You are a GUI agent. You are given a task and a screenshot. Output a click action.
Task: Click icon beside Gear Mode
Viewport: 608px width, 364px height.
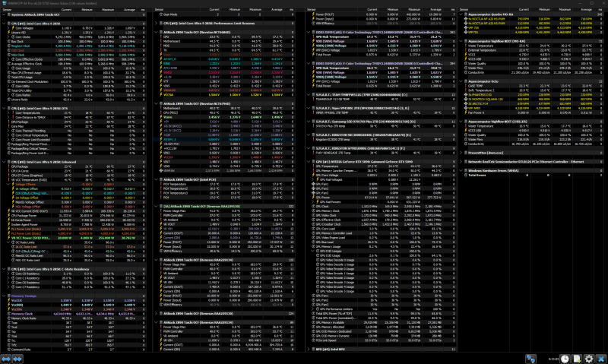(x=161, y=14)
